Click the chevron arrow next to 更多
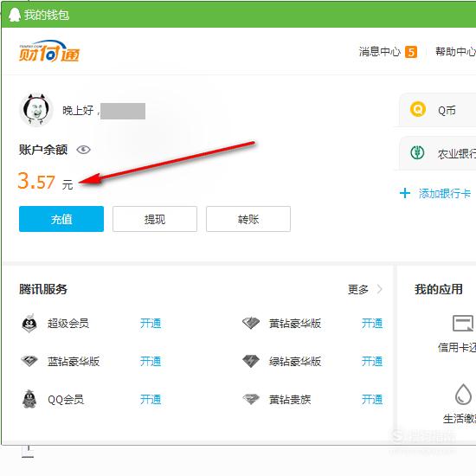 [x=379, y=289]
